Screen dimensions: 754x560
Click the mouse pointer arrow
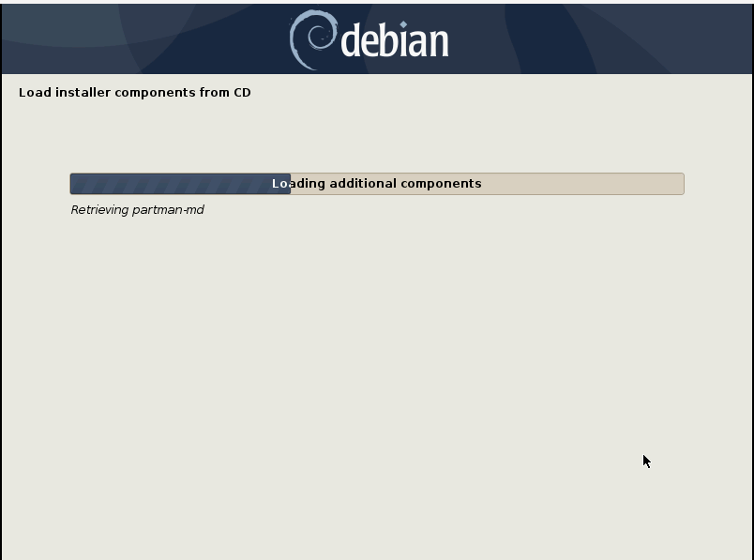click(x=647, y=462)
